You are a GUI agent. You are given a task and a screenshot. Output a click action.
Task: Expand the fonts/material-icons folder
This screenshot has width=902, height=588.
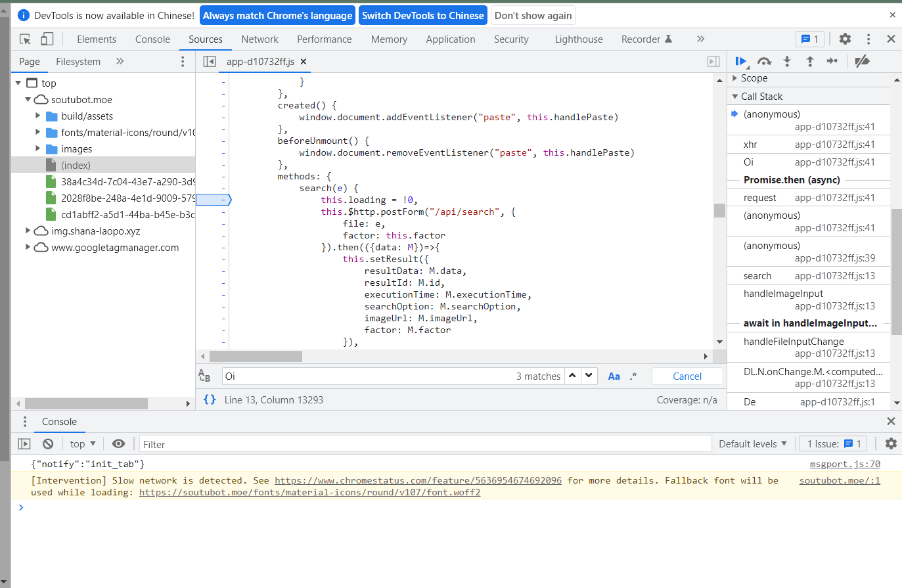tap(38, 133)
